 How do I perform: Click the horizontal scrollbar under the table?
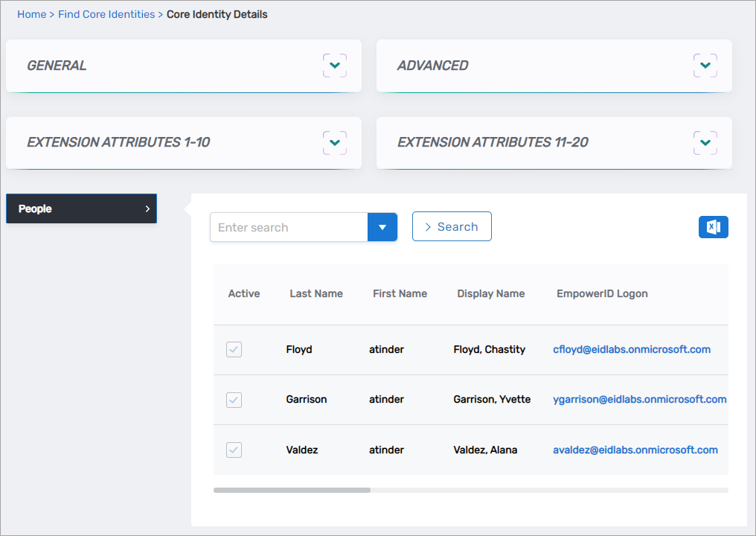tap(292, 490)
